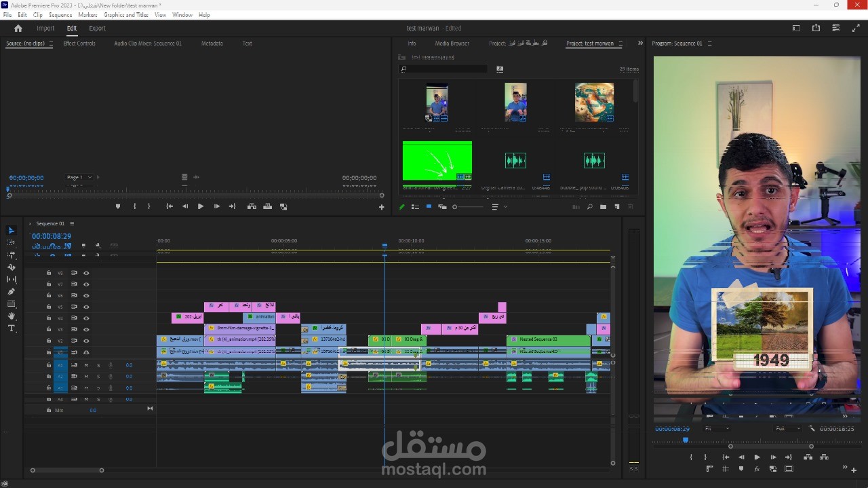868x488 pixels.
Task: Target the A4 audio track
Action: [x=60, y=399]
